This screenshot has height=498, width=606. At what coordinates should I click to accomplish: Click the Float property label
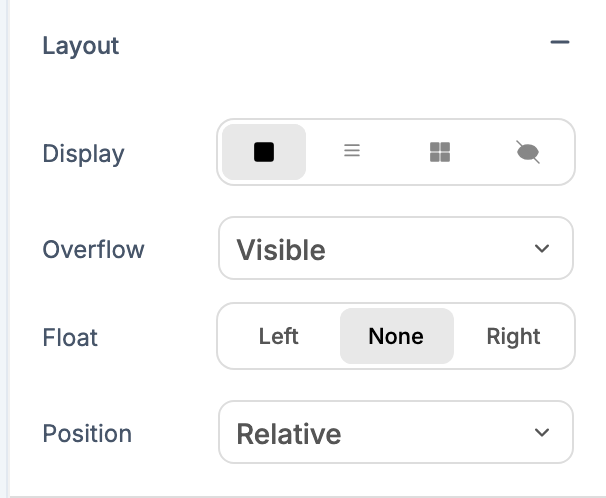click(70, 337)
